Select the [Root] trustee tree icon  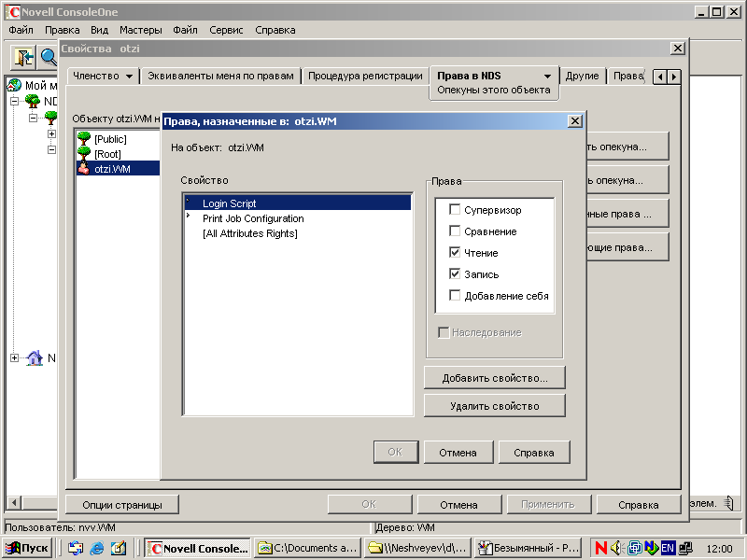point(84,153)
